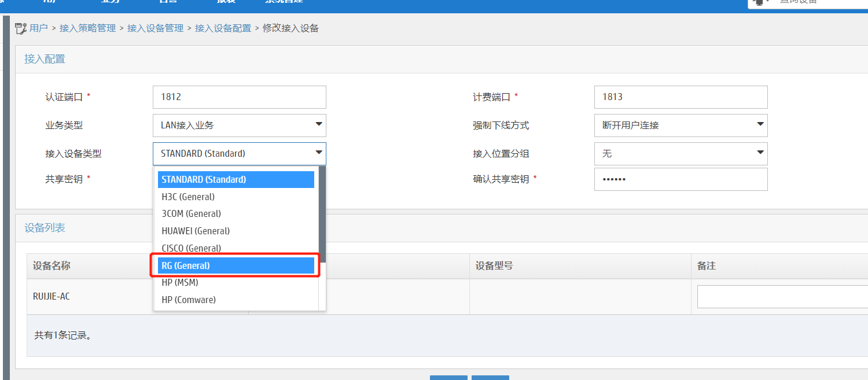
Task: Choose HP (MSM) from the list
Action: pos(236,282)
